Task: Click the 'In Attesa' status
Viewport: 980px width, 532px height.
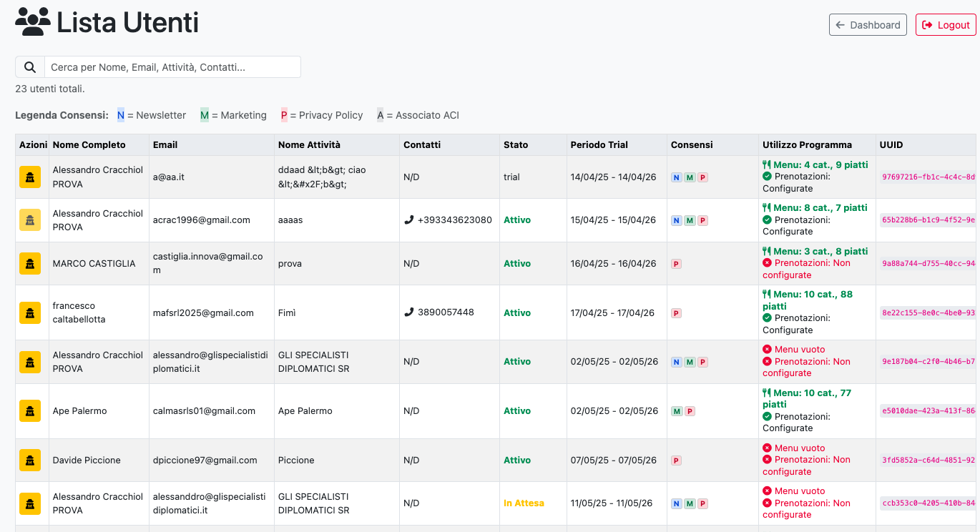Action: tap(524, 503)
